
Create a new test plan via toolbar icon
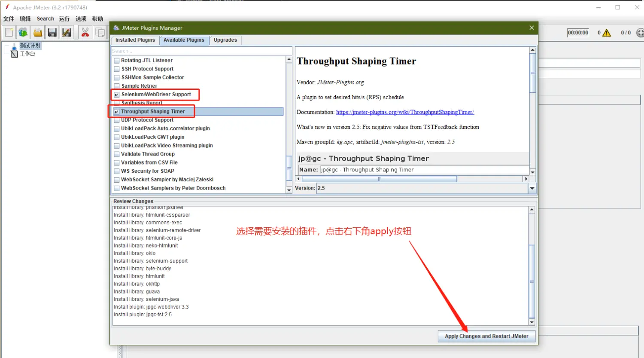click(x=8, y=32)
